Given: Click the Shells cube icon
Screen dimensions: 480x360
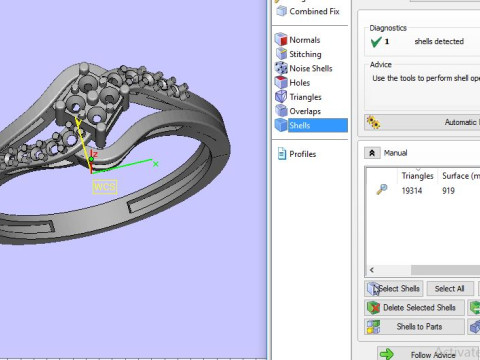Looking at the screenshot, I should point(281,125).
